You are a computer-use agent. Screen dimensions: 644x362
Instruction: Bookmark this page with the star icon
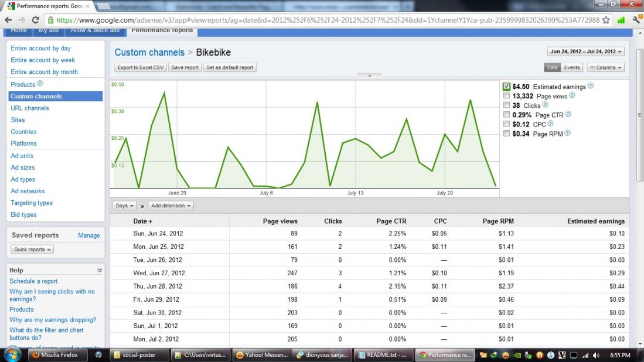[606, 20]
